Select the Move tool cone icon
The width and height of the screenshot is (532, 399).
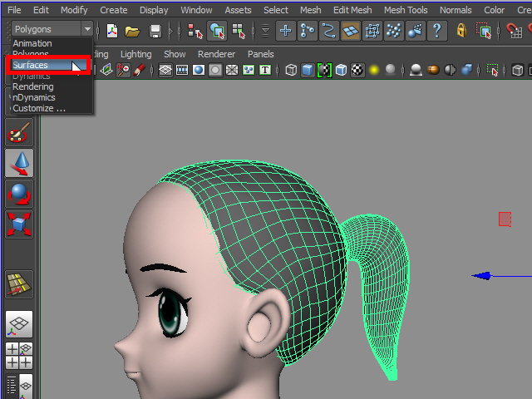19,163
